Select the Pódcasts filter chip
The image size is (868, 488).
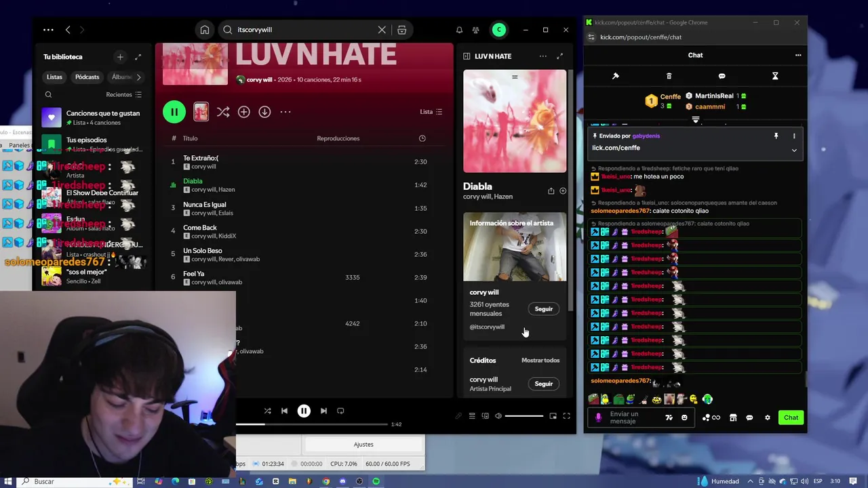point(87,77)
